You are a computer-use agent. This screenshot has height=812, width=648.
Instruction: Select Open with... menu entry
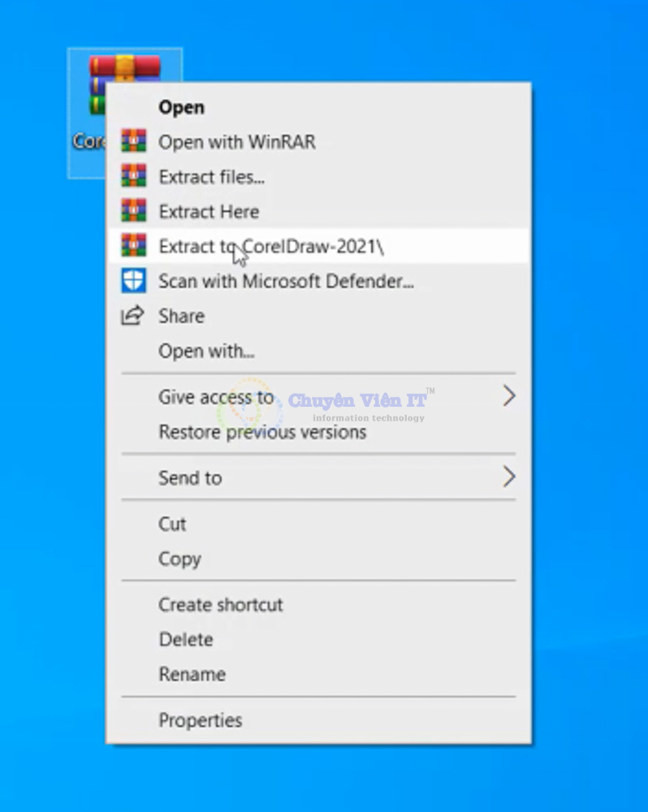click(206, 351)
